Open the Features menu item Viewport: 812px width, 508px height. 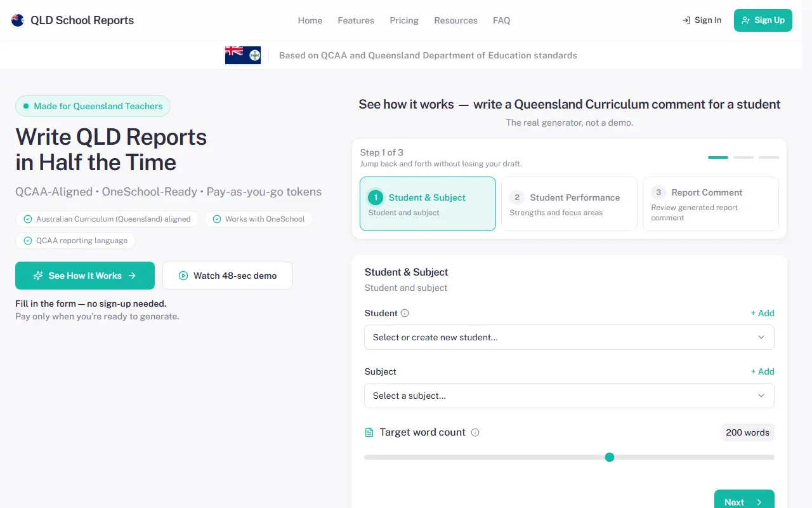coord(356,20)
